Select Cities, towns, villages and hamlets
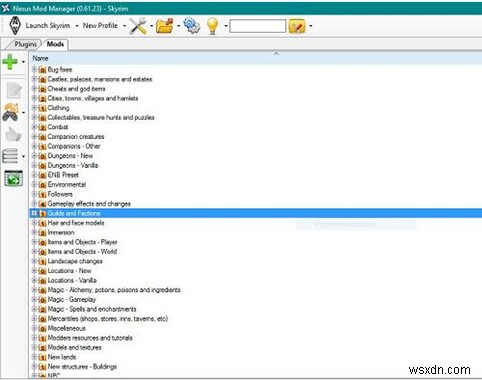The height and width of the screenshot is (380, 482). point(93,98)
